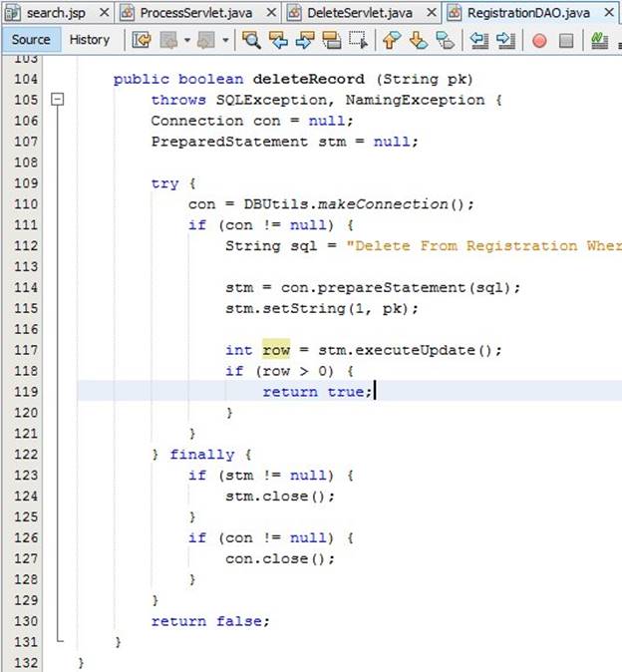Close the search.jsp tab
Screen dimensions: 622x672
tap(104, 13)
